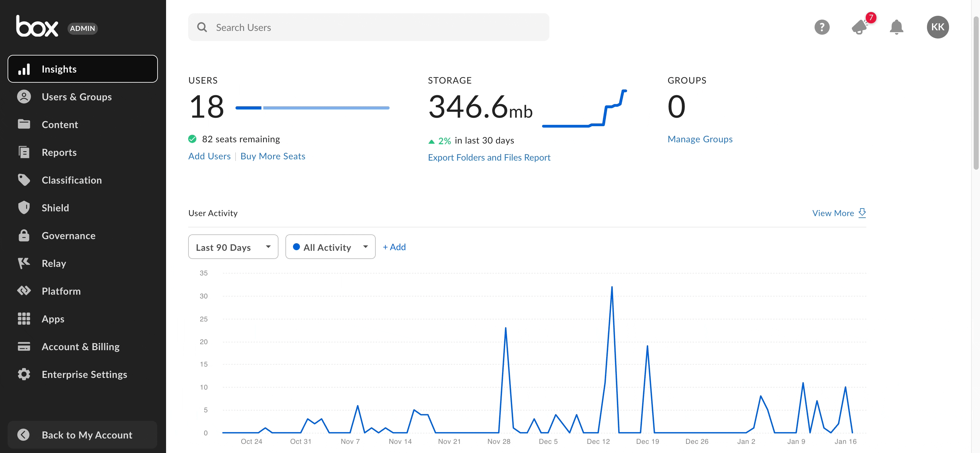Click the Add Users link
This screenshot has height=453, width=980.
point(209,156)
